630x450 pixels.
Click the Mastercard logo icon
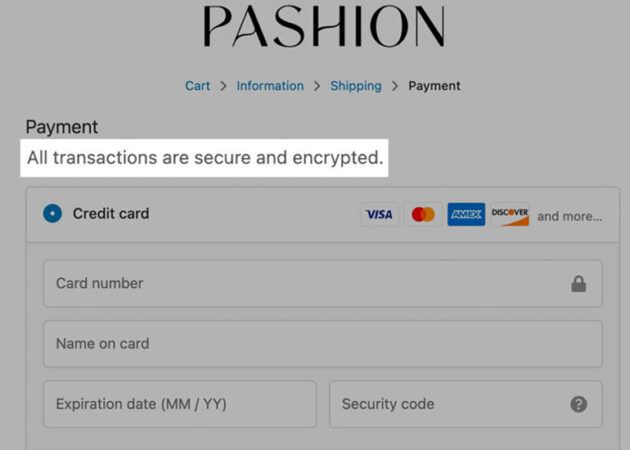click(x=423, y=214)
